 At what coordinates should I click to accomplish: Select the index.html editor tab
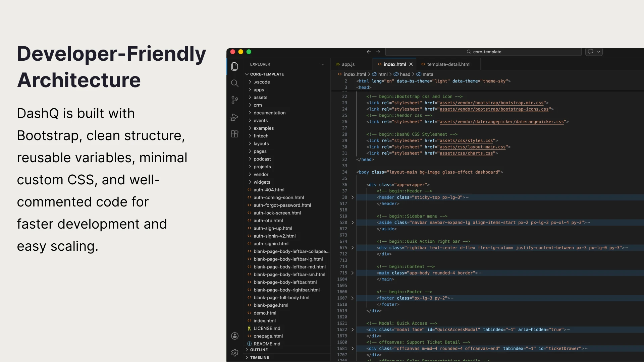394,64
